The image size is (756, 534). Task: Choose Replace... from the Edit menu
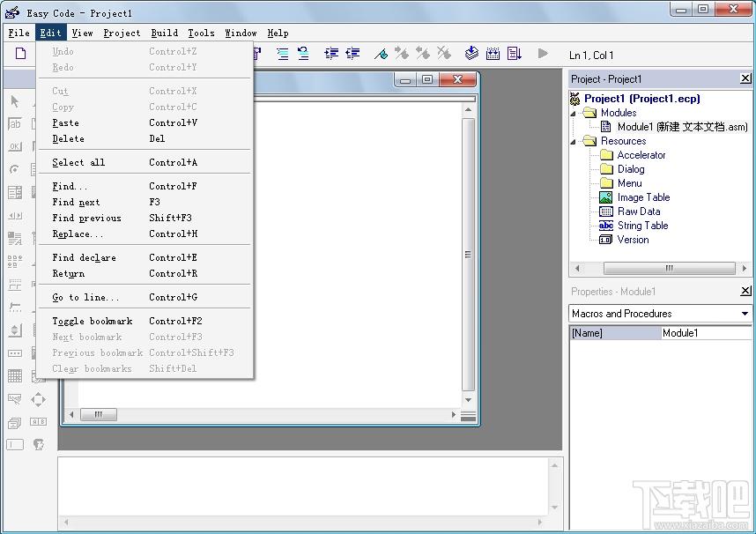[145, 234]
